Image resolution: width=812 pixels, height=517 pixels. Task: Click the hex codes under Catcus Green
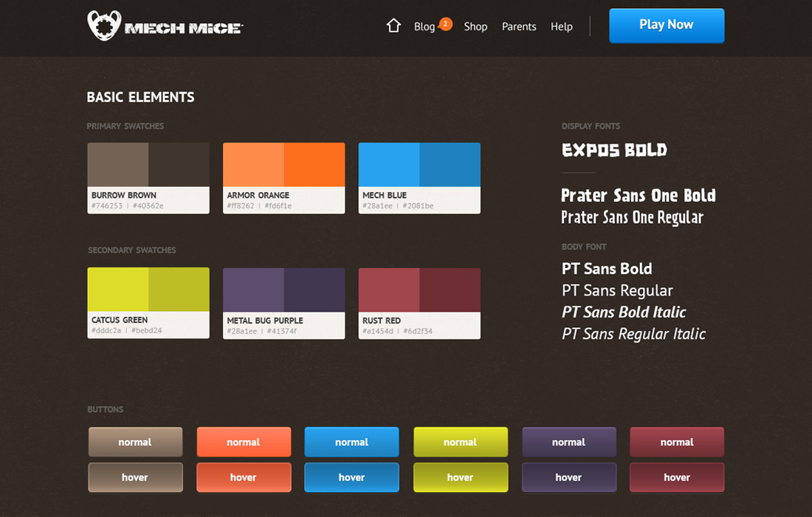pyautogui.click(x=127, y=330)
